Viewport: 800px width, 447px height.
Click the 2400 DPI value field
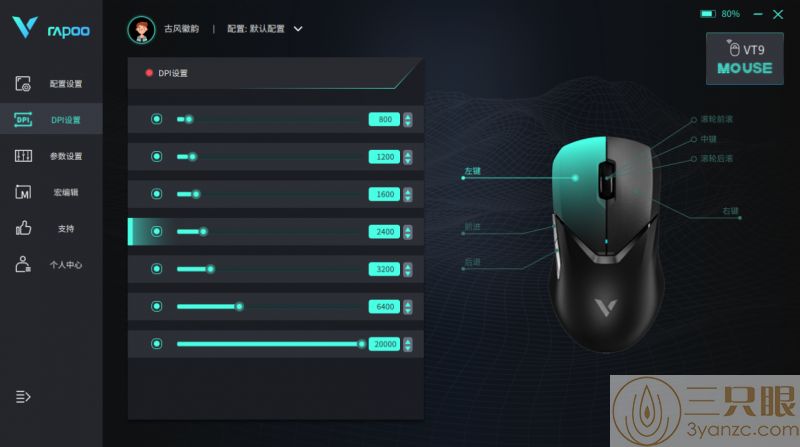tap(384, 232)
